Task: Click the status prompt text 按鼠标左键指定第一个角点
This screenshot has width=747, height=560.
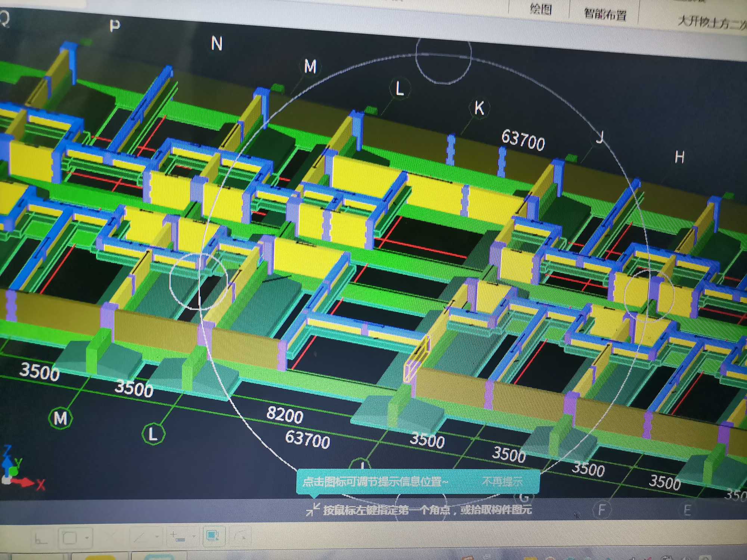Action: [x=387, y=510]
